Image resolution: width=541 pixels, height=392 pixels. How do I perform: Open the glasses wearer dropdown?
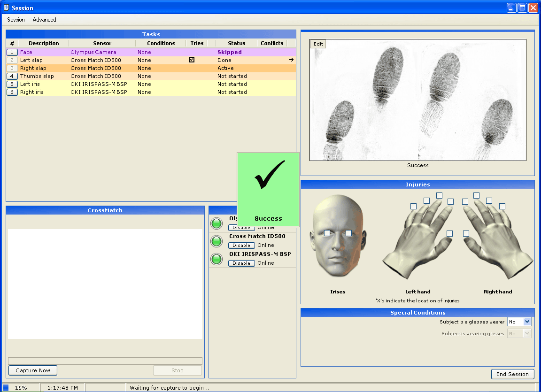point(527,322)
